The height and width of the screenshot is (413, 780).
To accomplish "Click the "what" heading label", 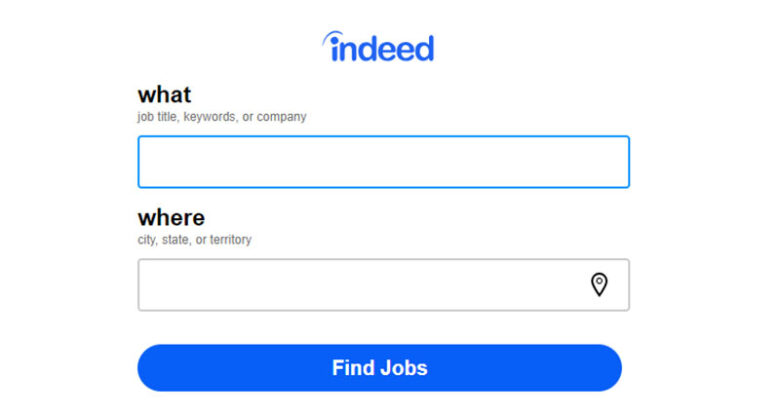I will pyautogui.click(x=164, y=95).
